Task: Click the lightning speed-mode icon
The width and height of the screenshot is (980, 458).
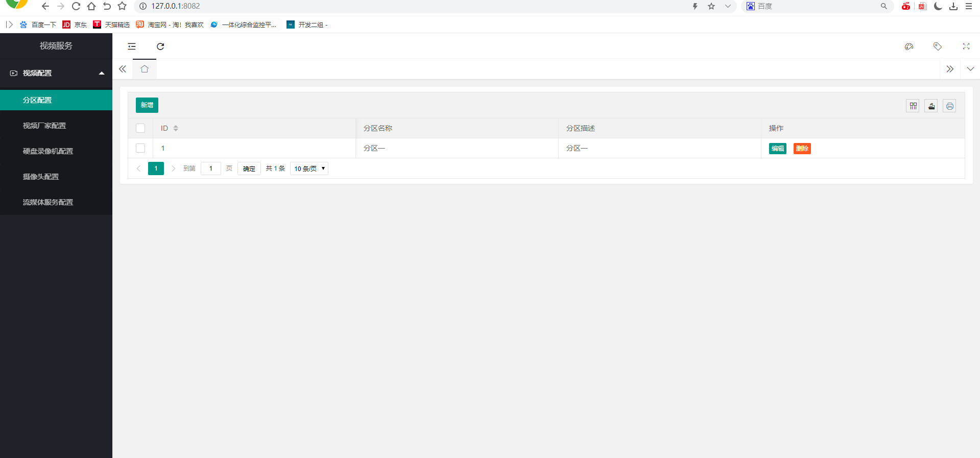Action: 695,6
